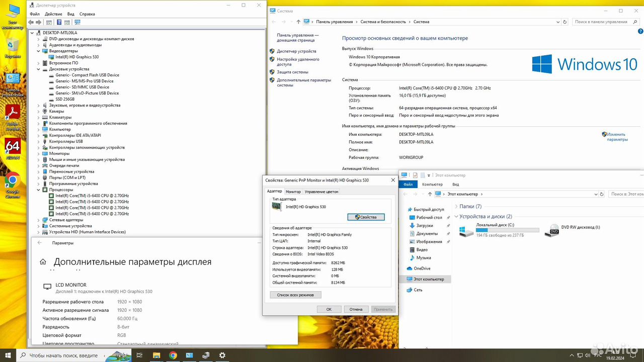Open the Google Chrome desktop shortcut

click(13, 185)
